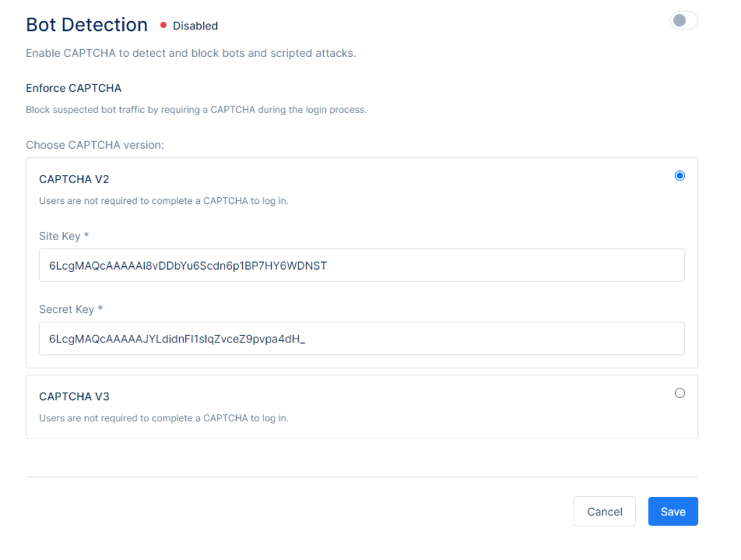Click the Cancel button
741x560 pixels.
[604, 511]
